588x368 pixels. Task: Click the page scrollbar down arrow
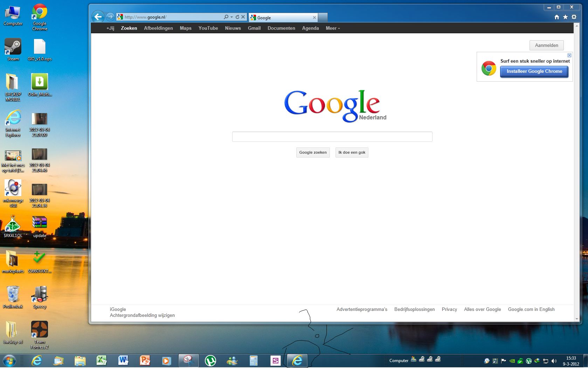click(x=577, y=319)
